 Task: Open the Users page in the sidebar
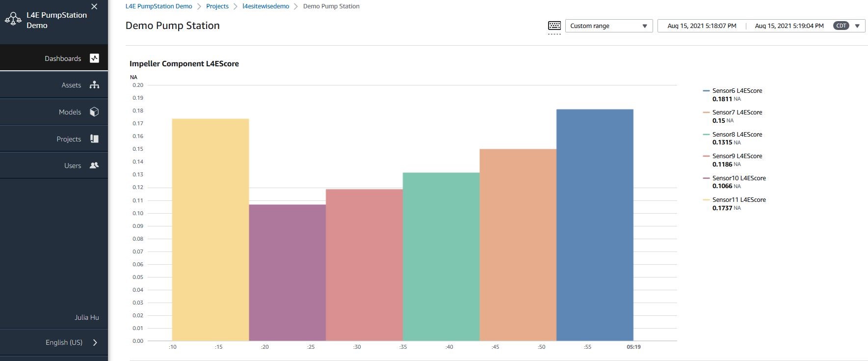(x=54, y=166)
